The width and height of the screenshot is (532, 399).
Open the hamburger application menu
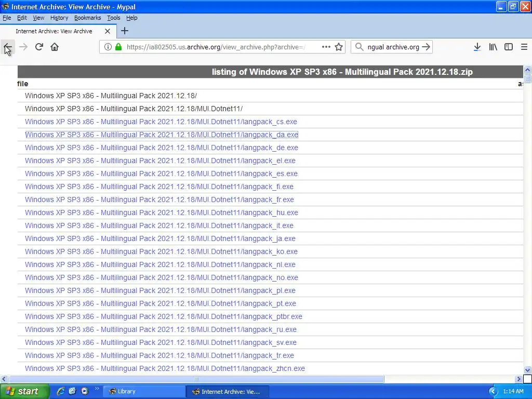point(524,47)
